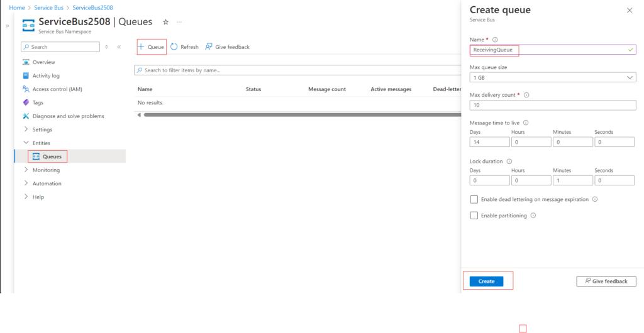Enable dead lettering on message expiration checkbox

point(474,199)
